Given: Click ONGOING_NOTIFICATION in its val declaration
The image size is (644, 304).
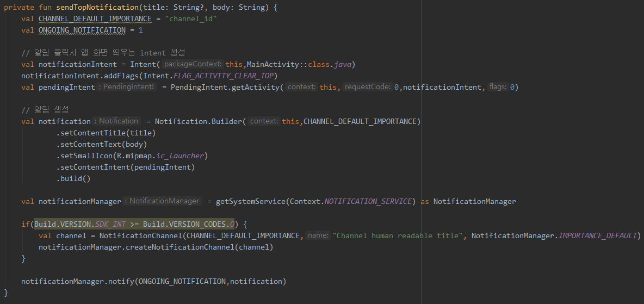Looking at the screenshot, I should point(82,30).
